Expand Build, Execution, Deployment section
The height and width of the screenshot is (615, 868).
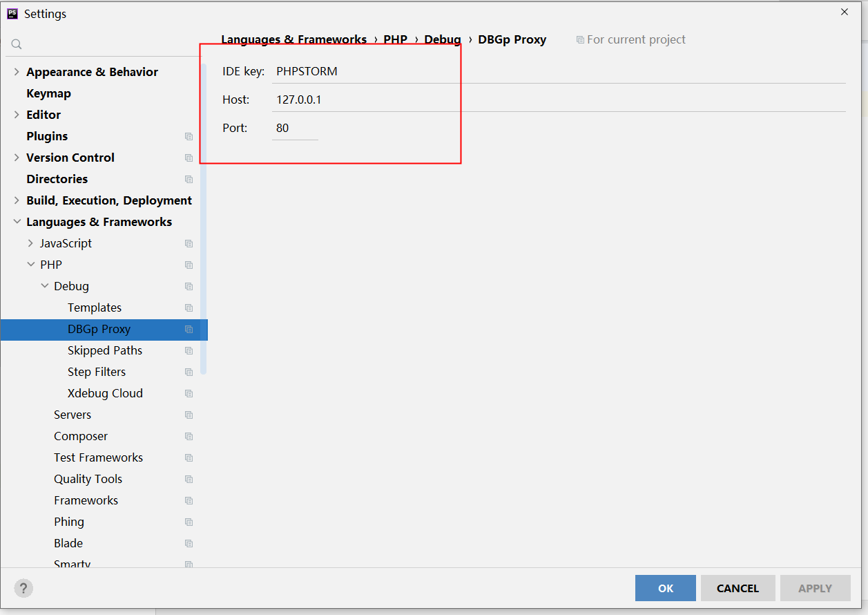point(17,200)
